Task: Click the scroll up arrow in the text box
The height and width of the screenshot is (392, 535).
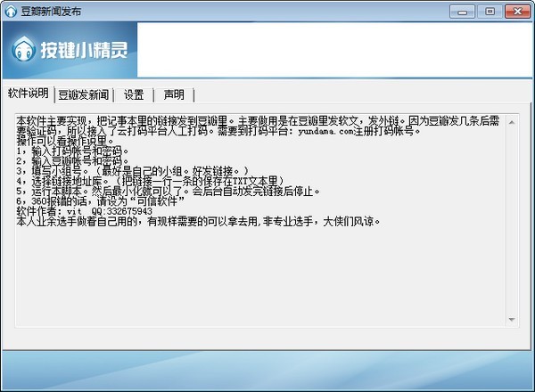Action: pyautogui.click(x=512, y=122)
